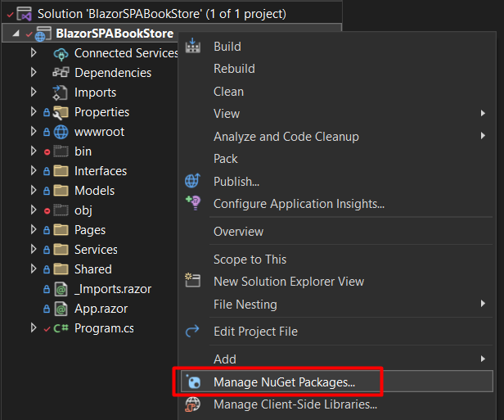Select the Models folder
This screenshot has height=420, width=504.
[94, 191]
